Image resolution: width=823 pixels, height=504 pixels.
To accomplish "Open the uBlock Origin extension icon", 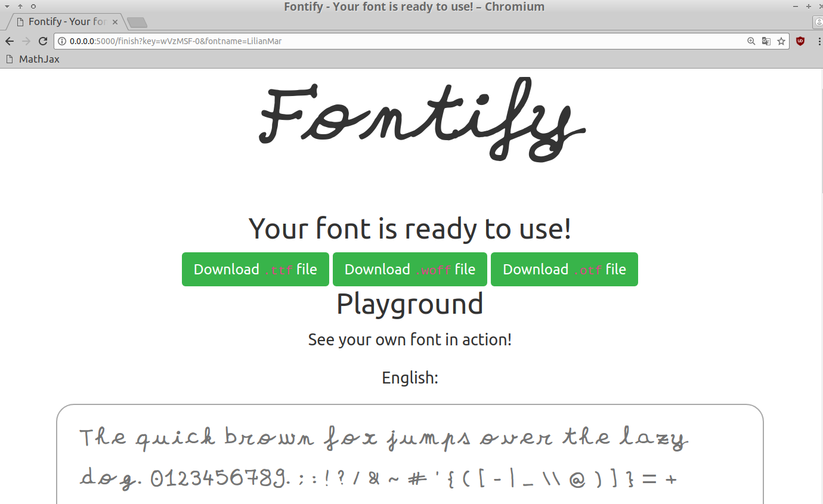I will [800, 41].
